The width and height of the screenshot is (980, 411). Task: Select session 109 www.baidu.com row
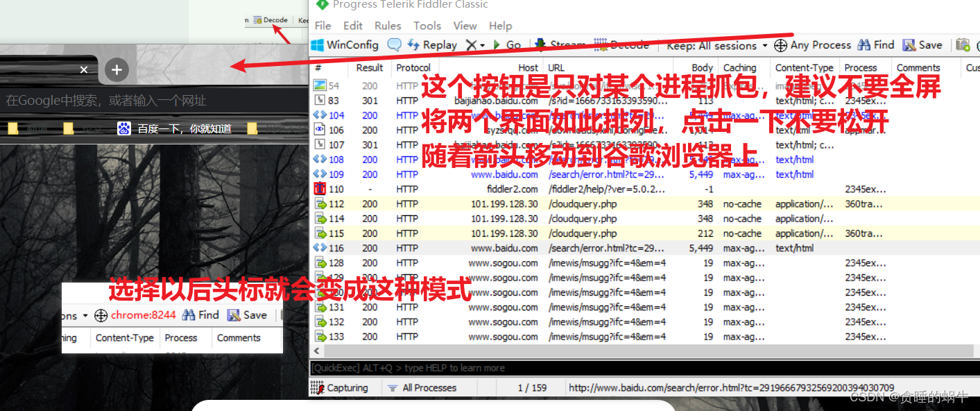[x=645, y=174]
